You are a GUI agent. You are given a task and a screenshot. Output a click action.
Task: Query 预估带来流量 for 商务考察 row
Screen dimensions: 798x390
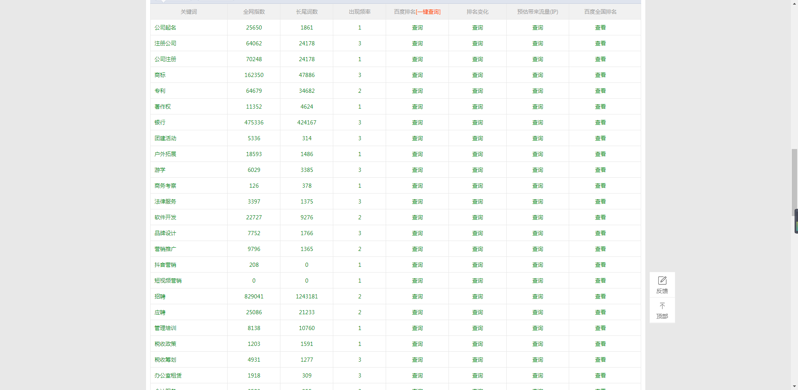pos(537,185)
